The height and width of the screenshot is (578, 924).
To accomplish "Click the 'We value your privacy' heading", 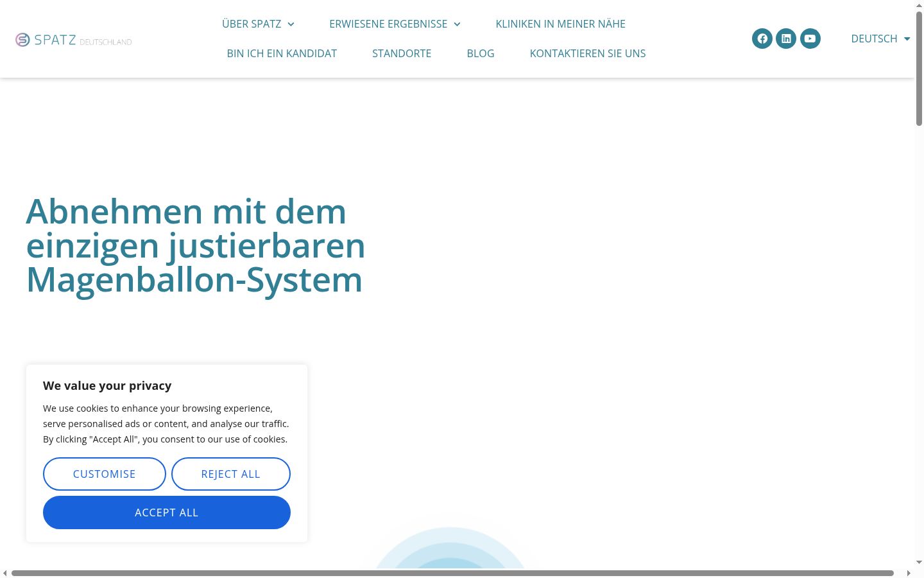I will coord(107,385).
